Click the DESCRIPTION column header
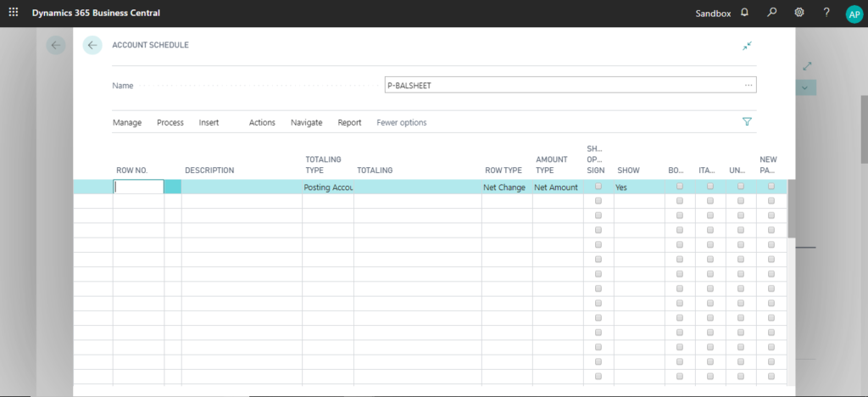The image size is (868, 397). 209,171
